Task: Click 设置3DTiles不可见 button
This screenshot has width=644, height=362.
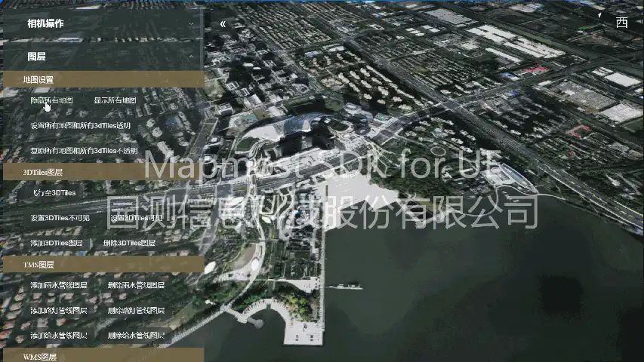Action: tap(60, 218)
